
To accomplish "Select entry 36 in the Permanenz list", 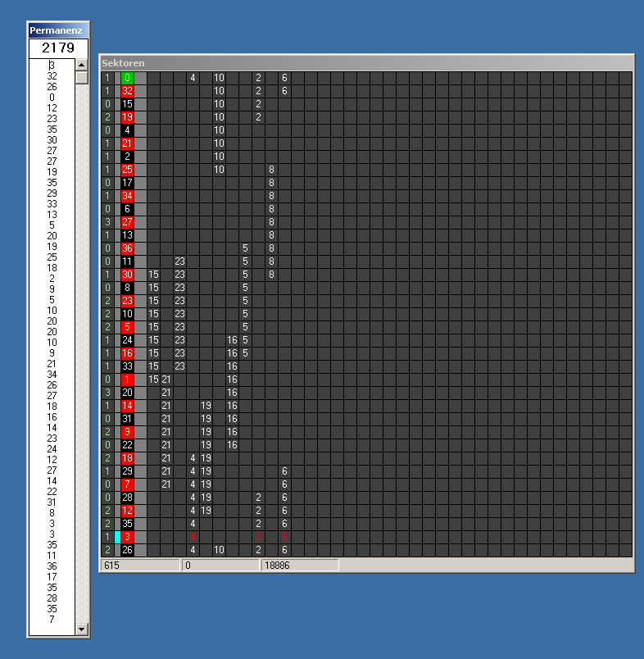I will 52,566.
